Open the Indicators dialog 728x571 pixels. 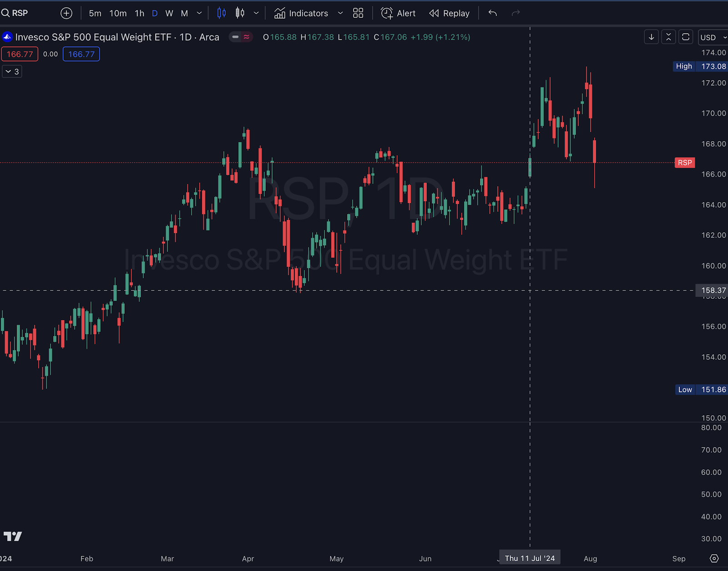pyautogui.click(x=301, y=13)
